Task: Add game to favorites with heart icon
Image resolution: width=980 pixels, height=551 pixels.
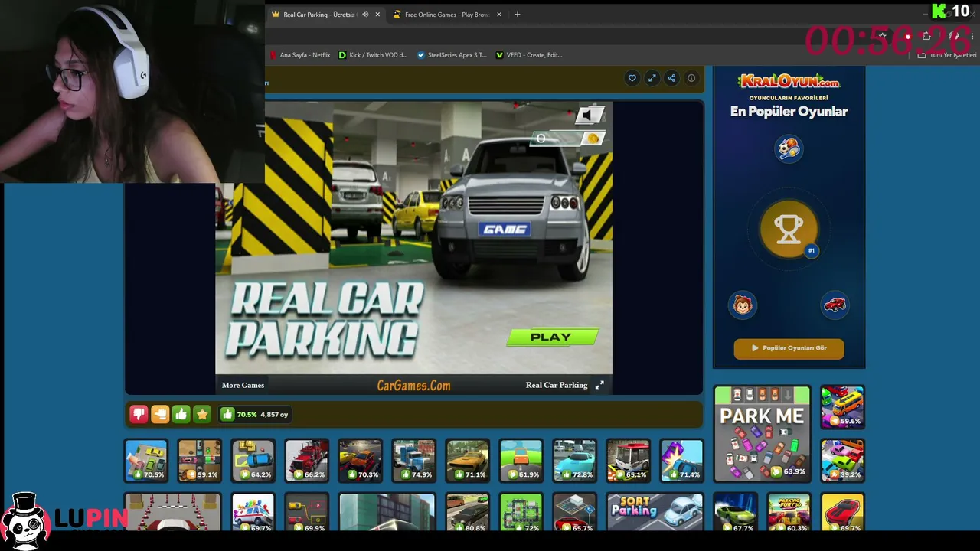Action: [x=632, y=78]
